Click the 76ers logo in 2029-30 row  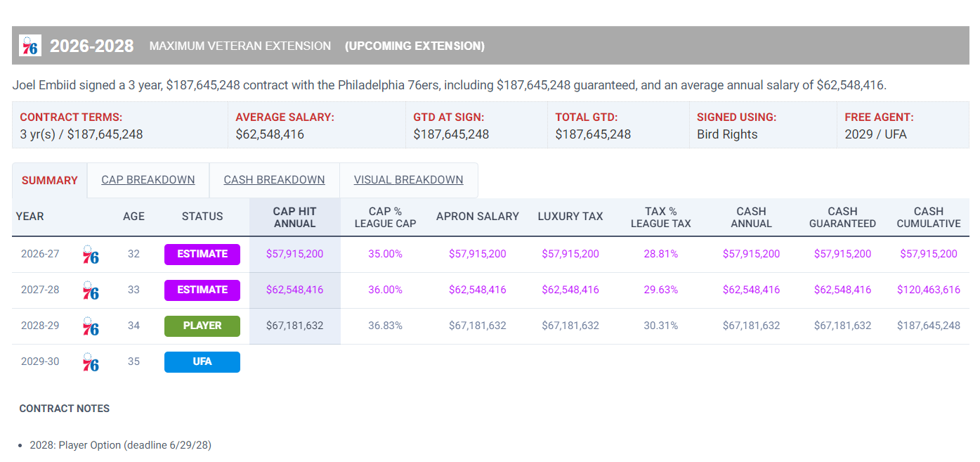pos(91,362)
